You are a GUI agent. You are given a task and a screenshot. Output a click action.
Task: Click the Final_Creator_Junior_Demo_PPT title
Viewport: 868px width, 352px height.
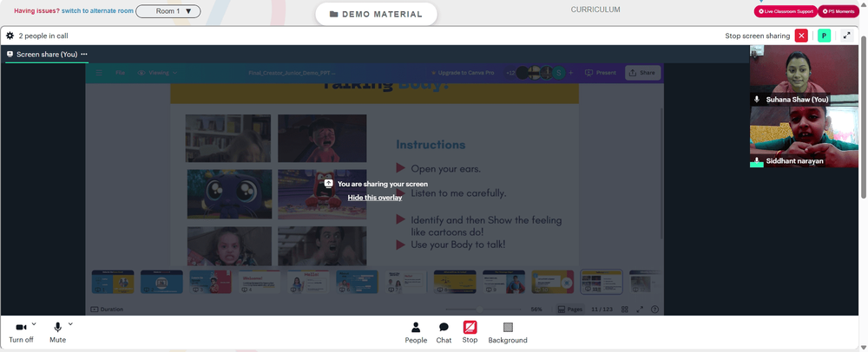tap(292, 73)
